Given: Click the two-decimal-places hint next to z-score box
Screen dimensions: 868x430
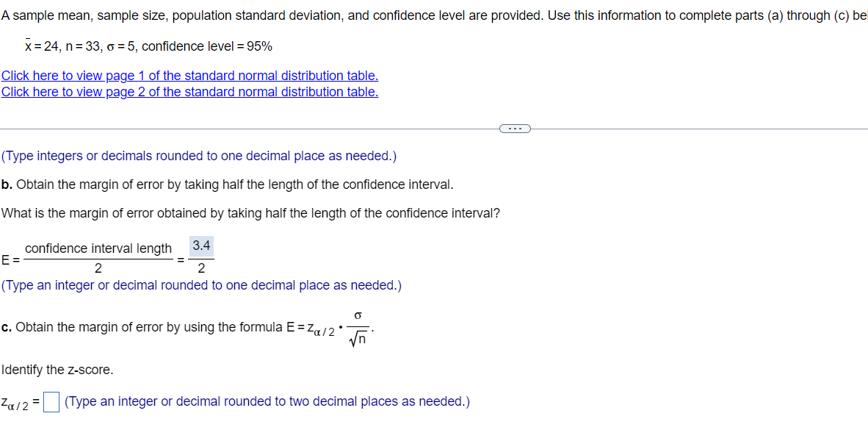Looking at the screenshot, I should 267,401.
